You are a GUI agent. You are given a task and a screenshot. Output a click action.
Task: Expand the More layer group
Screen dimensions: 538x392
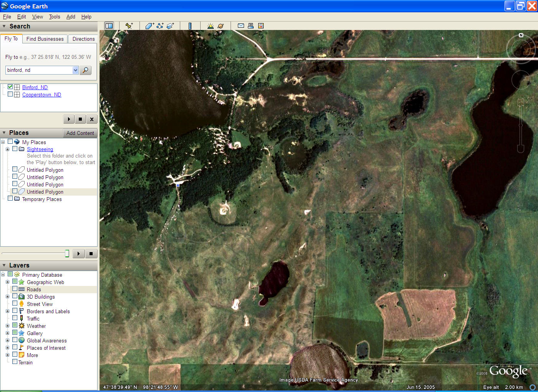[x=7, y=355]
